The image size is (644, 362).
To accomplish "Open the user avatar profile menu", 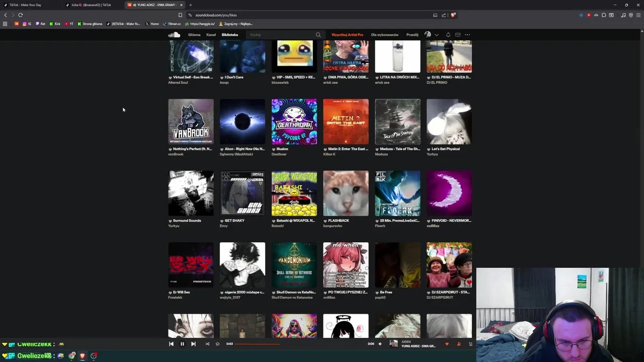I will [x=428, y=35].
